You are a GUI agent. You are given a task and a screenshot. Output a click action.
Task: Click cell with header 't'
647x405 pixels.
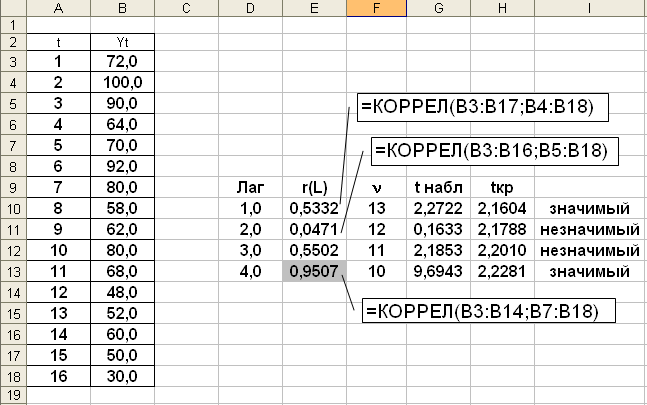click(x=59, y=42)
